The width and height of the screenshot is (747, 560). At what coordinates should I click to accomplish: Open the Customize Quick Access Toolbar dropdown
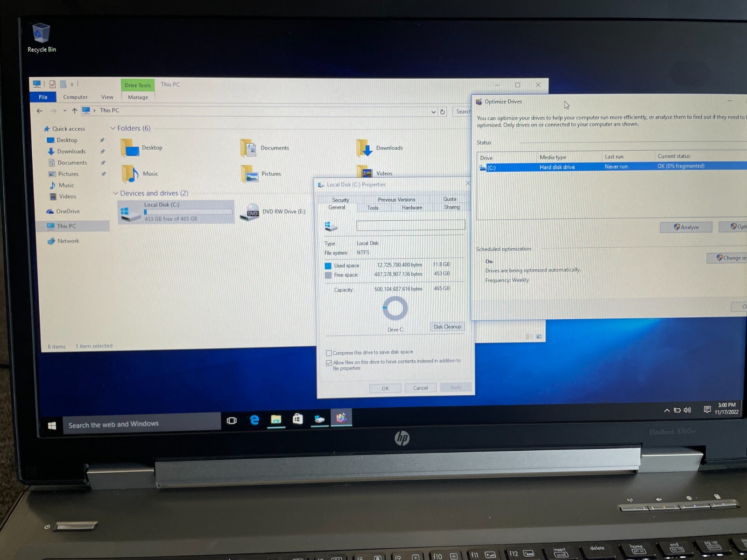click(x=72, y=85)
